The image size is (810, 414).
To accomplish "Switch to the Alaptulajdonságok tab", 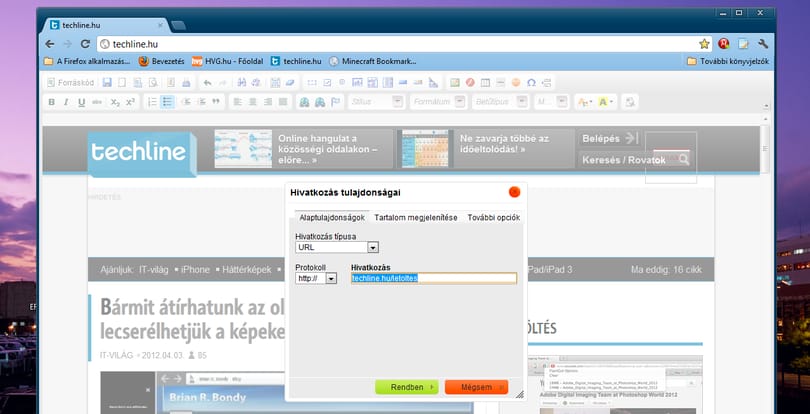I will coord(332,218).
